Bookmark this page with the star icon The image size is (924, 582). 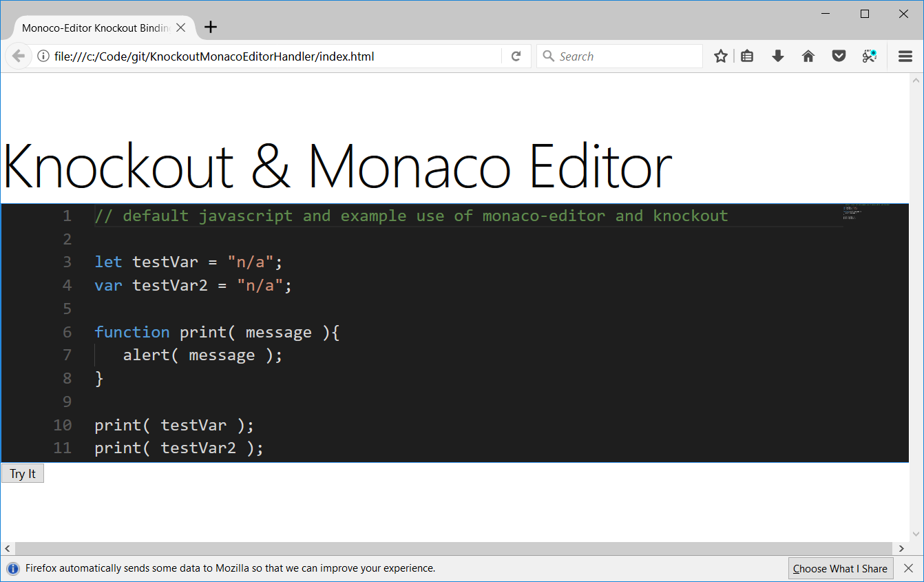point(721,56)
